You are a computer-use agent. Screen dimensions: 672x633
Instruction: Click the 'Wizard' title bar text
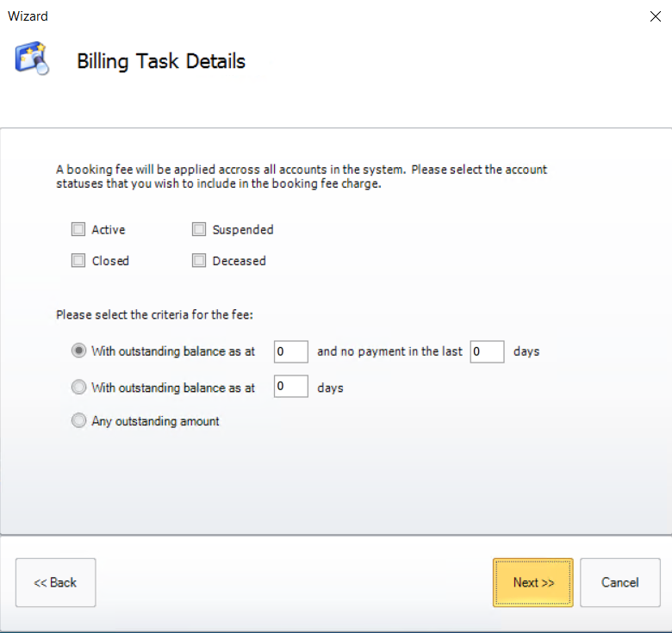pyautogui.click(x=28, y=16)
